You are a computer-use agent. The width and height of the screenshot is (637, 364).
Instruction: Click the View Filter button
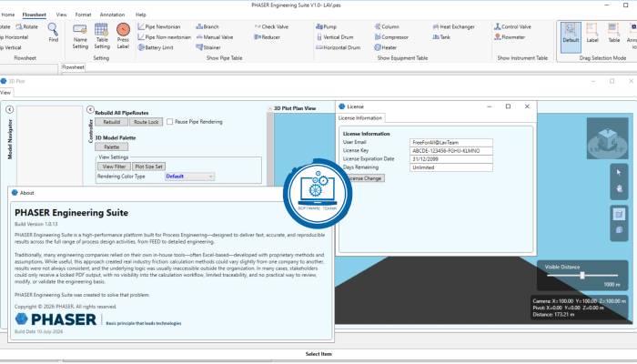coord(114,167)
